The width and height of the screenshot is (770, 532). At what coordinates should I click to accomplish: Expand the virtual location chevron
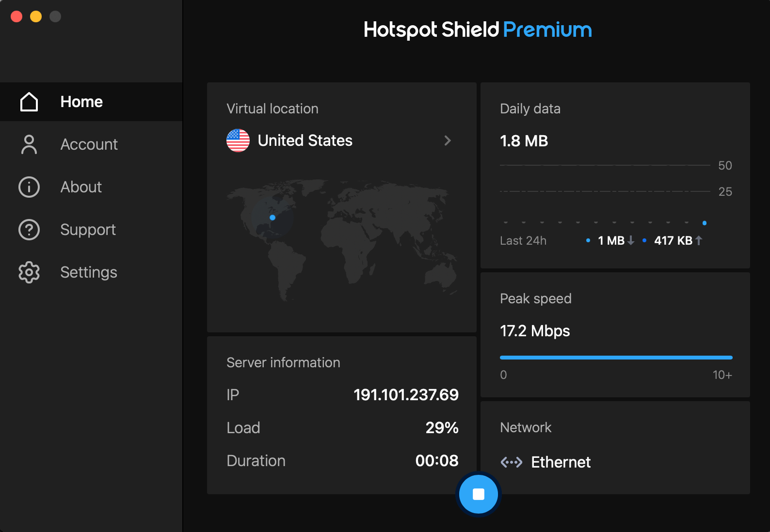pos(448,141)
